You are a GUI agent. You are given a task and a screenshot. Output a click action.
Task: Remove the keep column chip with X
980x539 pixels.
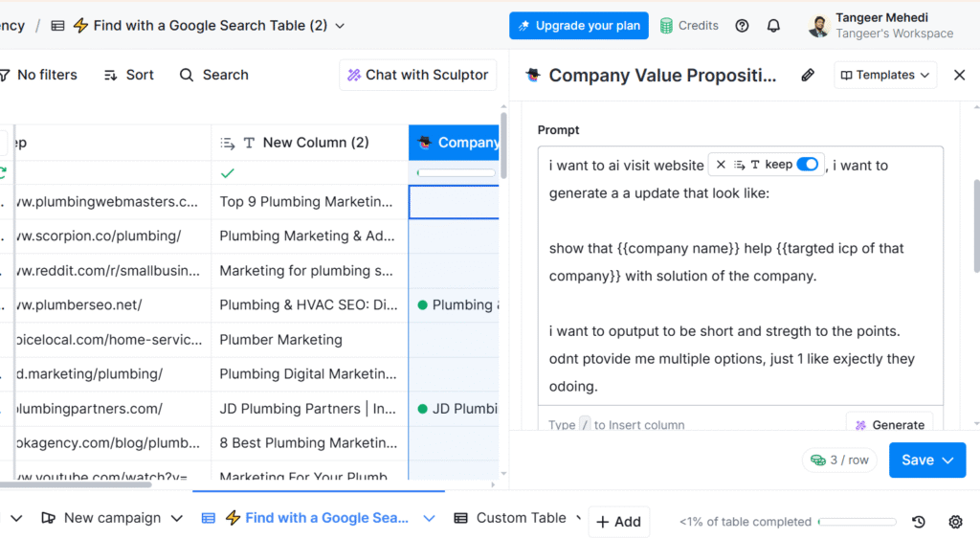(722, 165)
